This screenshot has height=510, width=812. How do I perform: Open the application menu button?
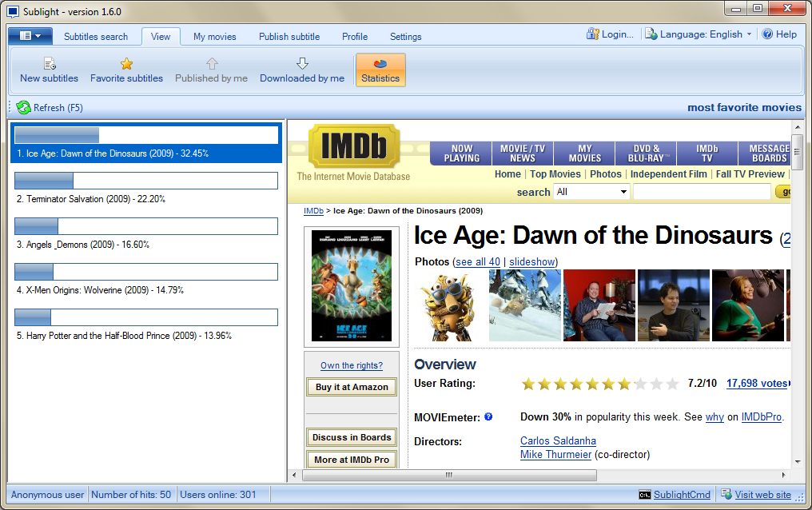click(30, 36)
